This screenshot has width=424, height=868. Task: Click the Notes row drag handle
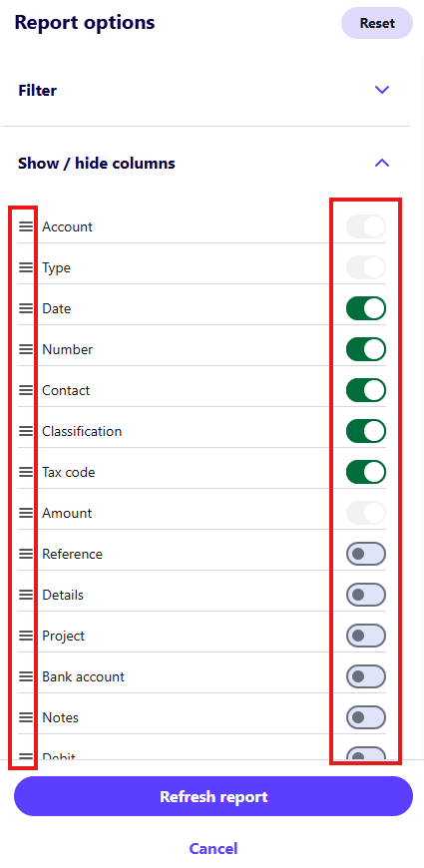click(26, 717)
